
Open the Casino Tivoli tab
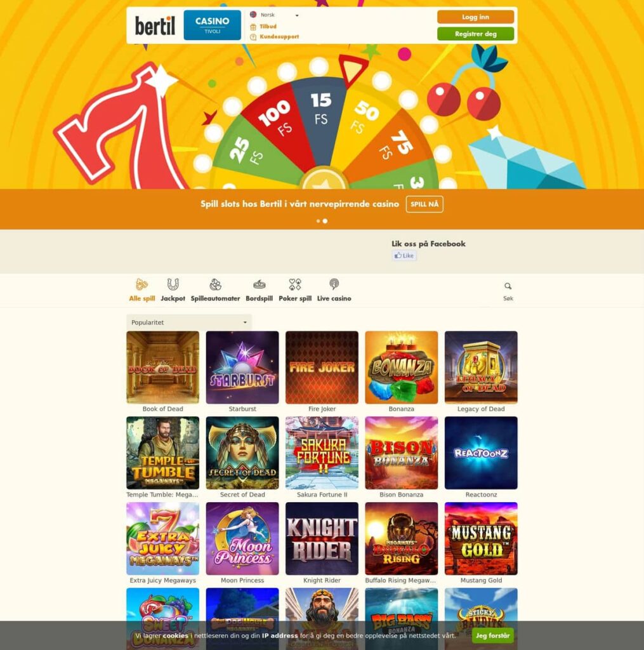[212, 25]
